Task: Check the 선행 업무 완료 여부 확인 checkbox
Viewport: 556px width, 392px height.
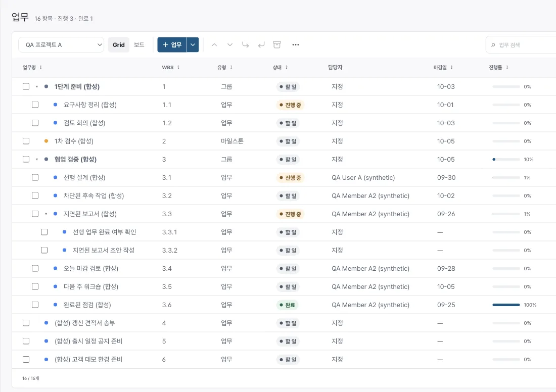Action: click(44, 232)
